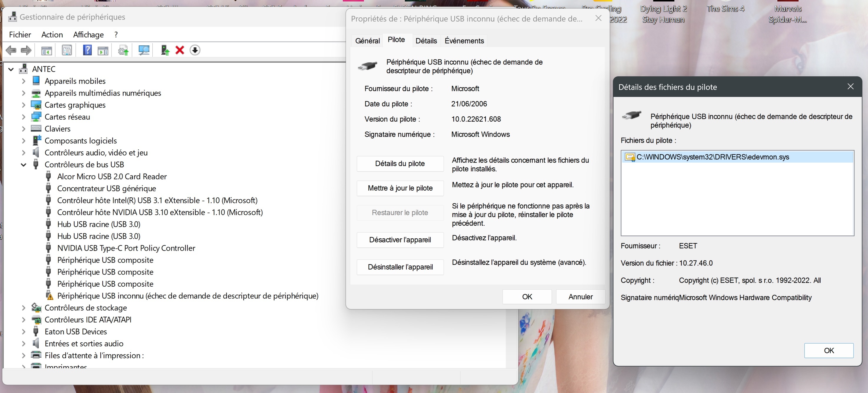Switch to the Détails tab

[x=426, y=41]
